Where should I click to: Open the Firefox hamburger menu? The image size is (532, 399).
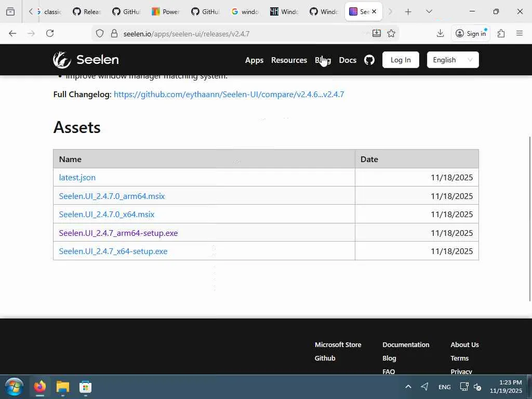520,33
